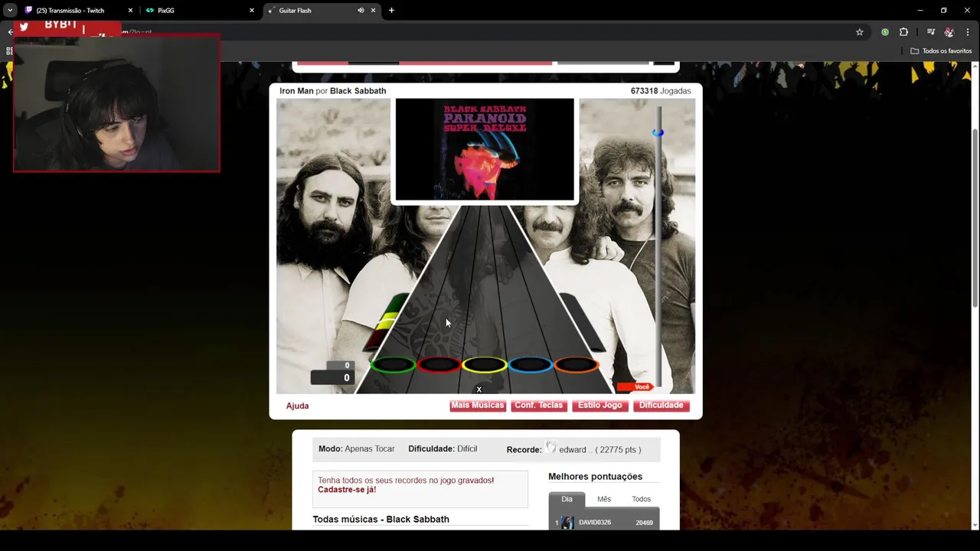Click the DAVID0326 player avatar
This screenshot has width=980, height=551.
(567, 523)
